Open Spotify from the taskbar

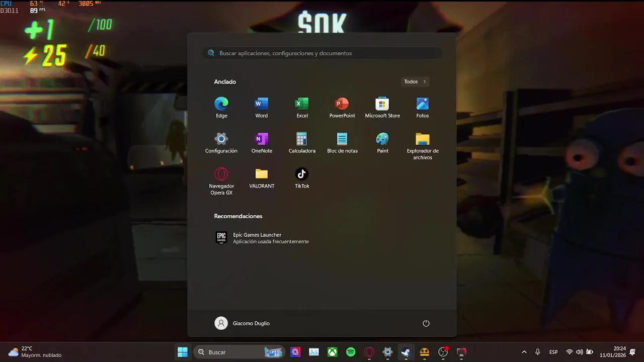click(x=351, y=352)
